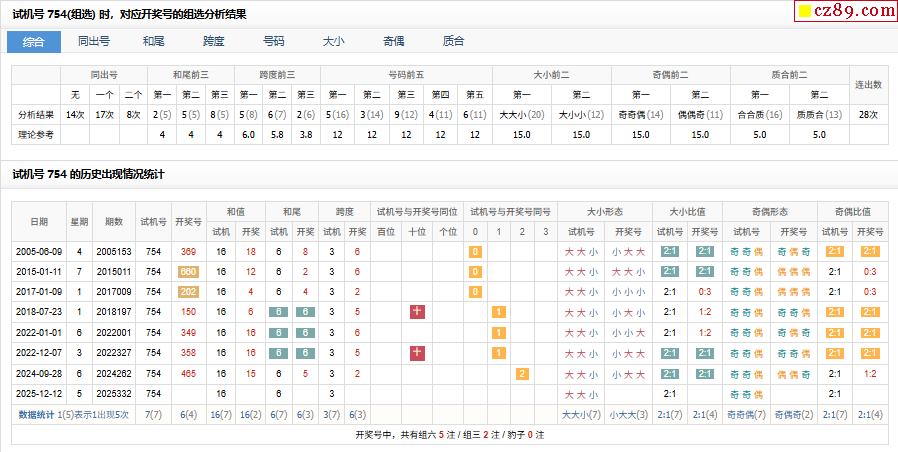
Task: Switch to the 号码 tab
Action: (x=273, y=42)
